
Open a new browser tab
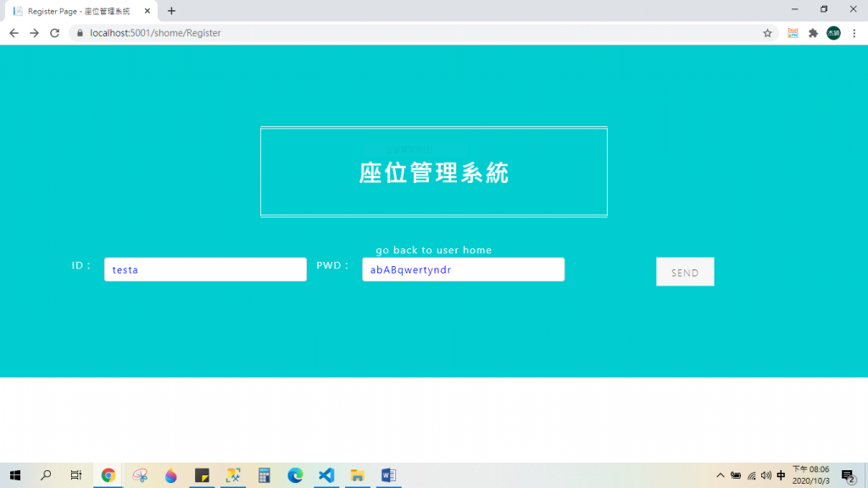(171, 11)
